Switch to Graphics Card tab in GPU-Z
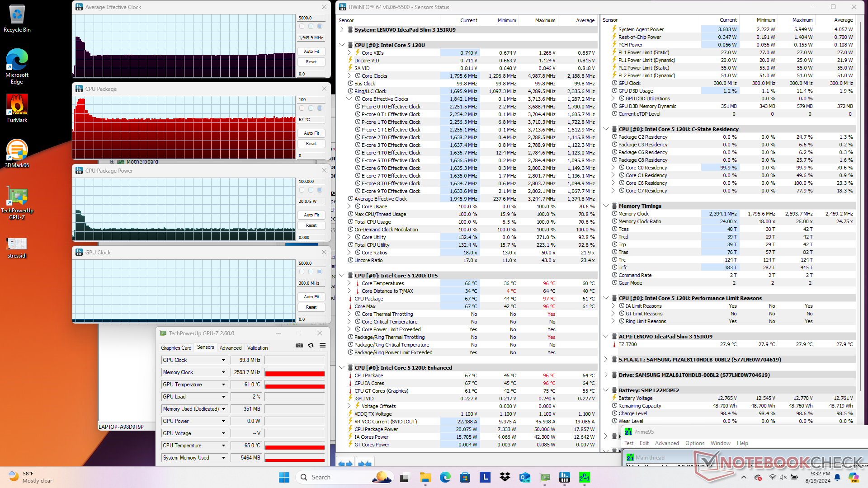 click(x=176, y=348)
